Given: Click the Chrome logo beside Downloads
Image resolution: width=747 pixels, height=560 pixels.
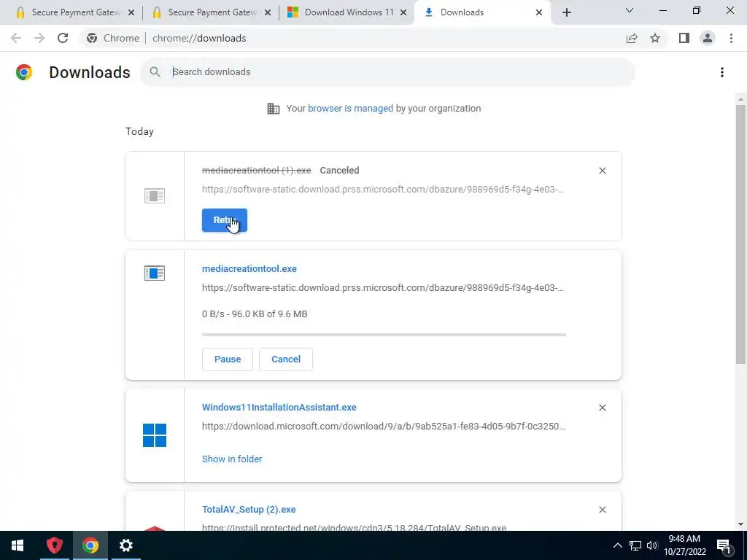Looking at the screenshot, I should coord(24,72).
